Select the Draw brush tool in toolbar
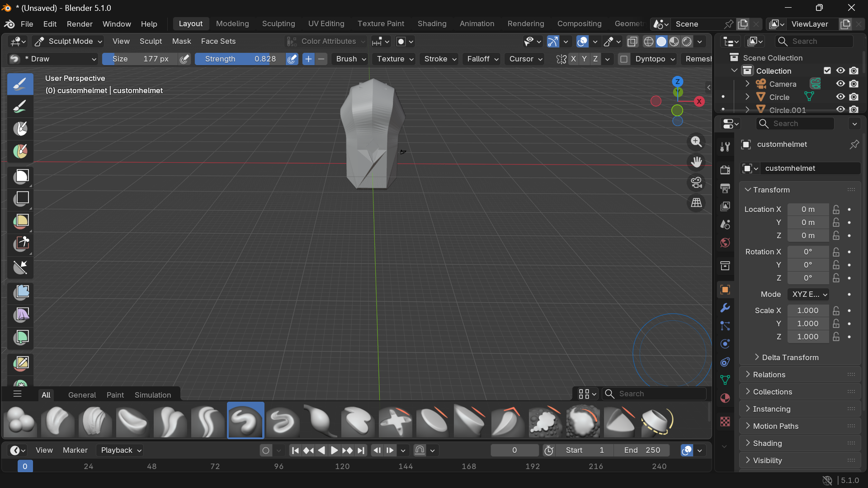 click(20, 84)
